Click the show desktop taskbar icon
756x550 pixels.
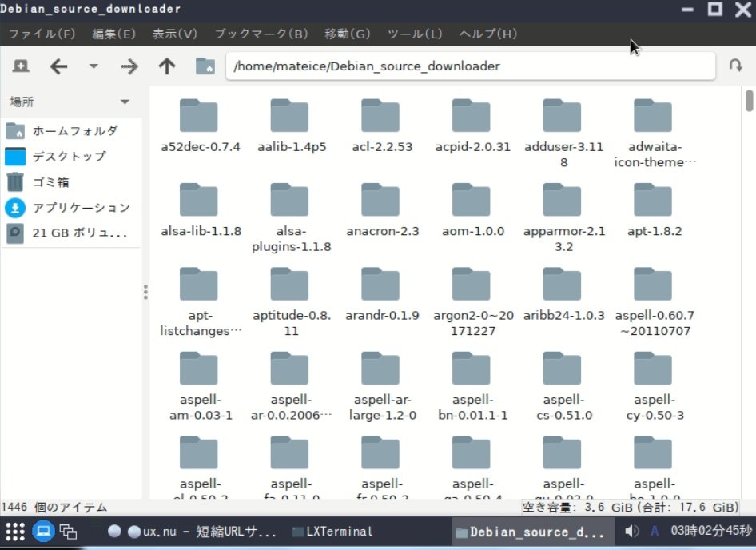[43, 532]
